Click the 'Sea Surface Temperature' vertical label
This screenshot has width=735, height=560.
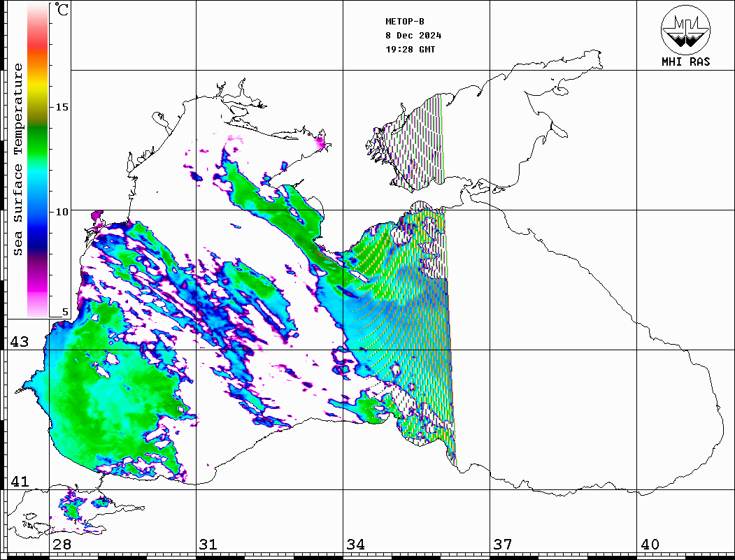[x=18, y=160]
